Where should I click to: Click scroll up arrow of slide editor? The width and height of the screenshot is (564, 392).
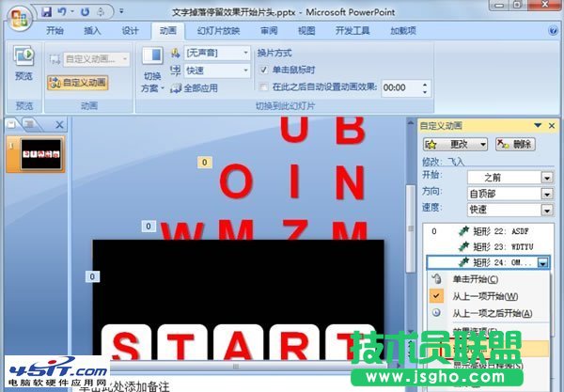[411, 123]
